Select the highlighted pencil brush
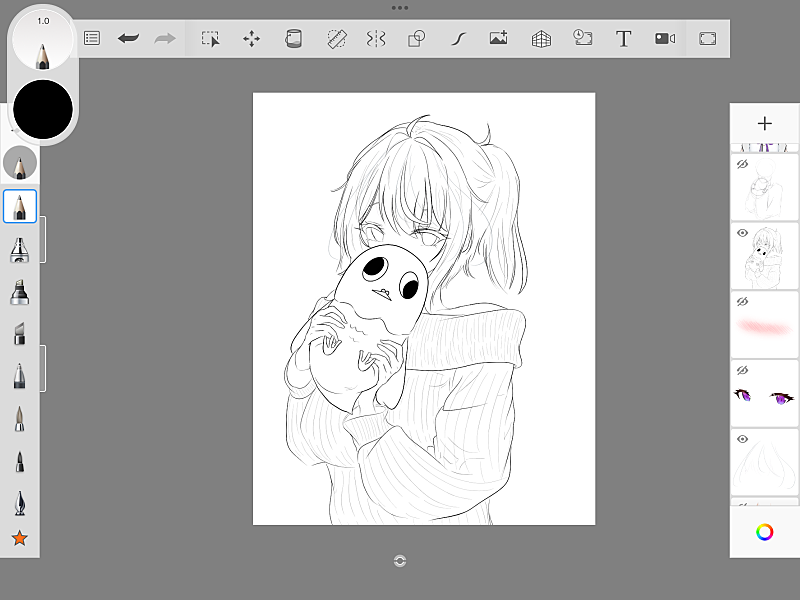 point(20,206)
